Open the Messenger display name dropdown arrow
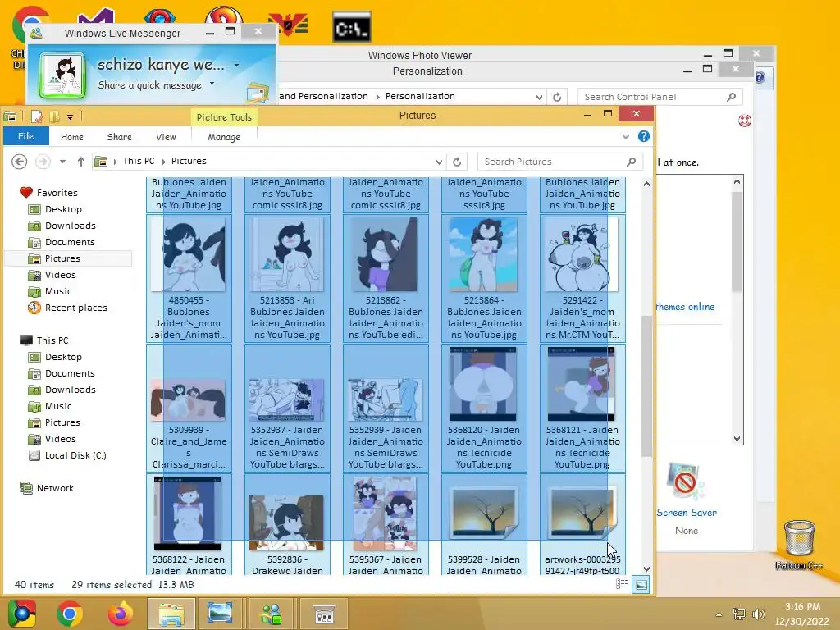Image resolution: width=840 pixels, height=630 pixels. coord(236,66)
